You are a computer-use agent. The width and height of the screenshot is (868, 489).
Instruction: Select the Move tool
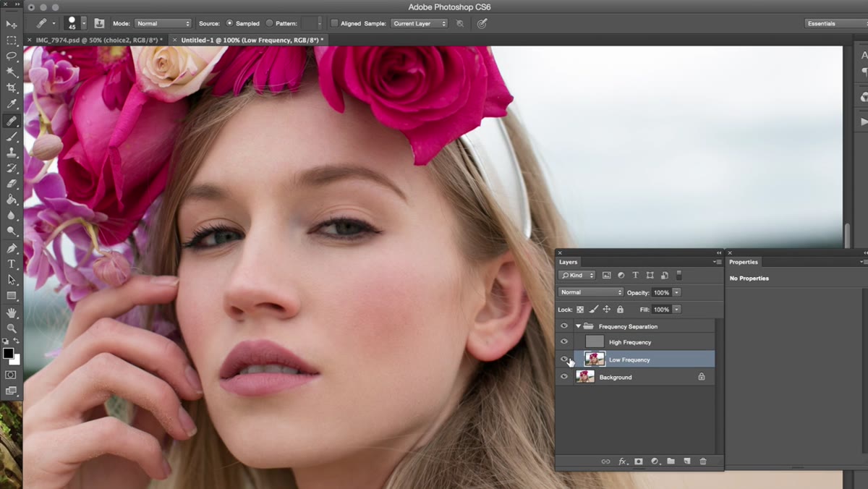[x=12, y=25]
